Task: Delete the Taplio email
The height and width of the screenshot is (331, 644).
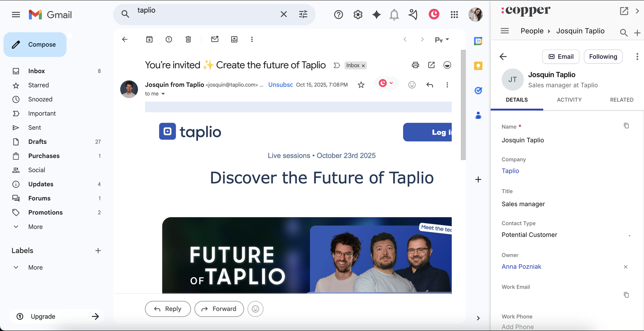Action: tap(188, 39)
